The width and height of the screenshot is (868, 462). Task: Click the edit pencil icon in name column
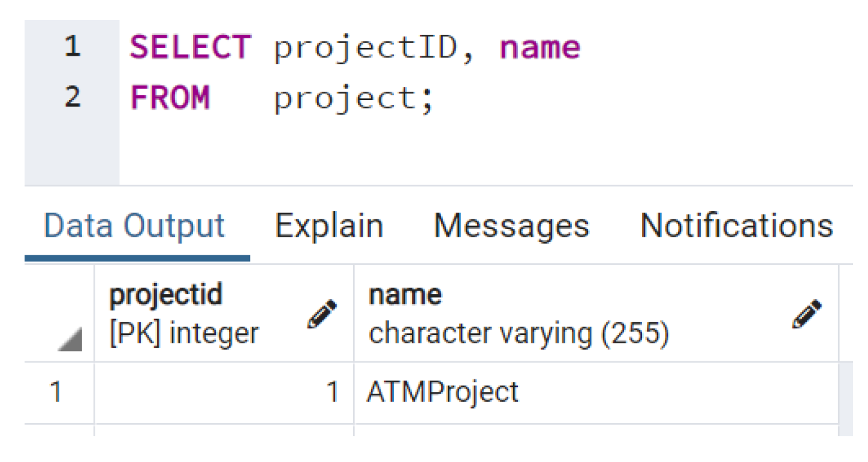(806, 314)
